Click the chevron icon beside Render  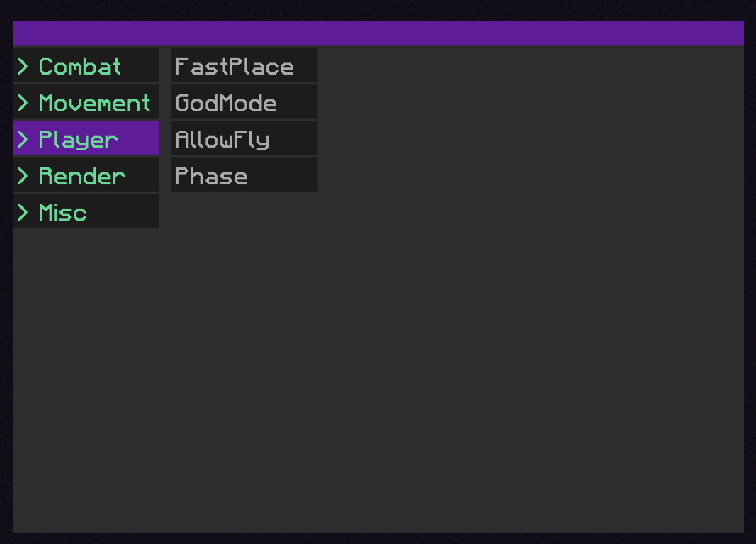pyautogui.click(x=23, y=176)
